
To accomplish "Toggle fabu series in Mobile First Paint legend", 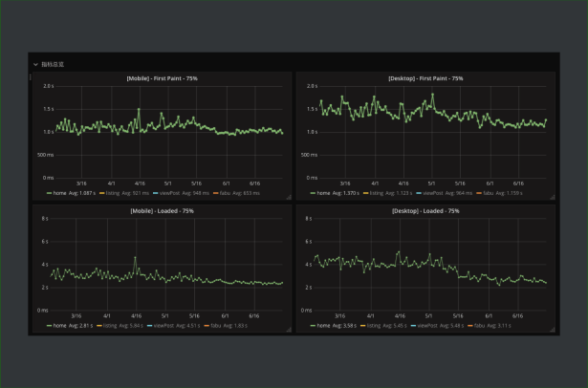I will tap(225, 193).
